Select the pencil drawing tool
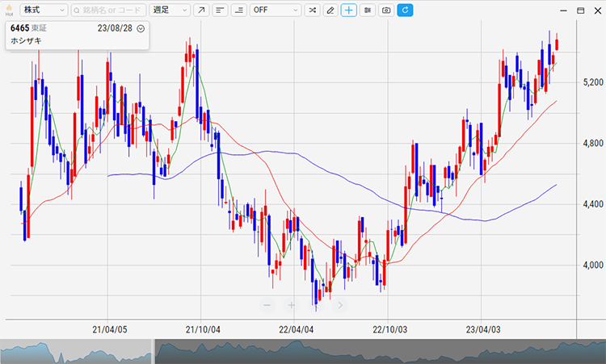 point(330,10)
